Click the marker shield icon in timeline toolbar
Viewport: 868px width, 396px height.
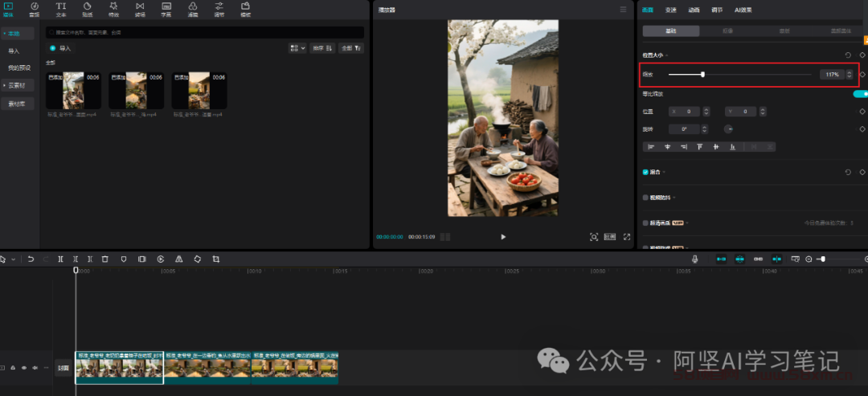point(124,259)
